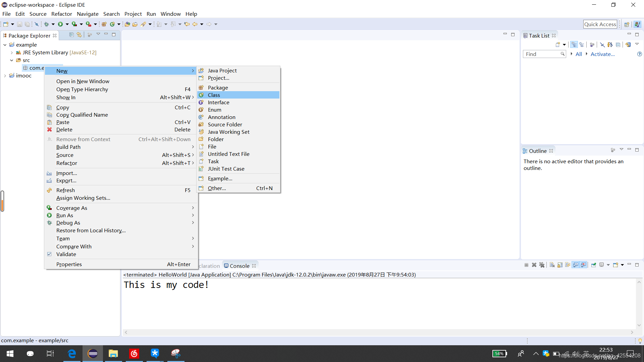Click the green Run button in toolbar

[60, 24]
